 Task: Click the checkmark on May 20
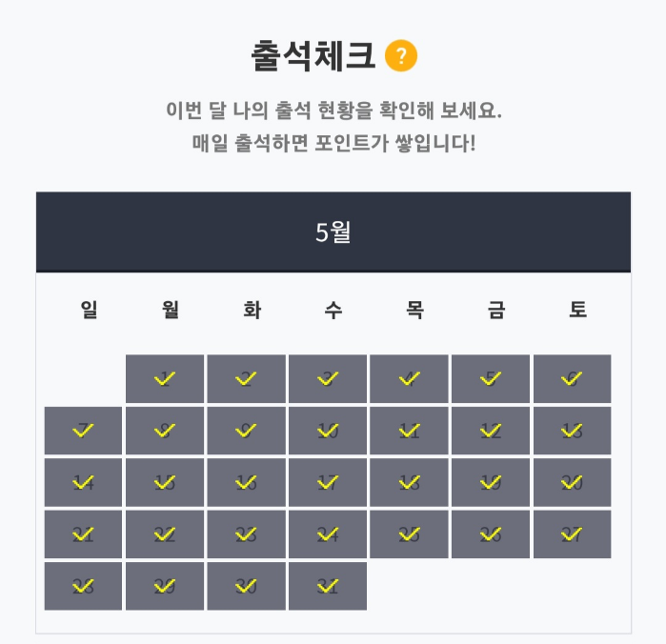click(x=572, y=482)
